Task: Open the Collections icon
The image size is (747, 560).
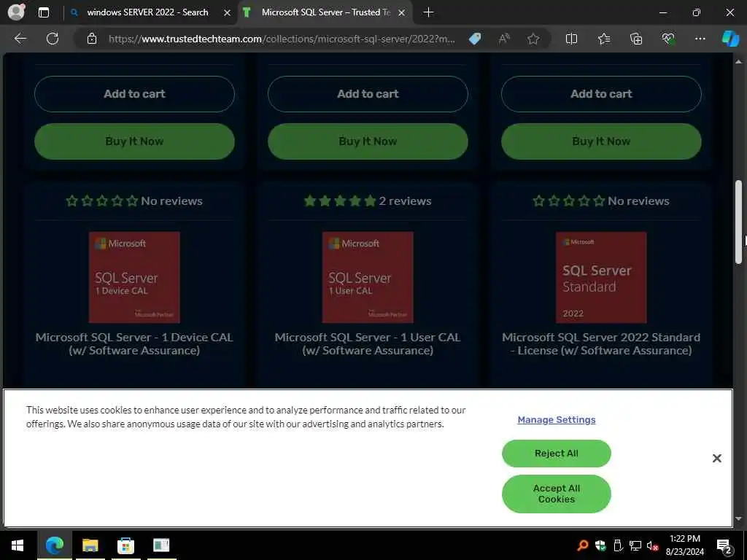Action: pyautogui.click(x=636, y=39)
